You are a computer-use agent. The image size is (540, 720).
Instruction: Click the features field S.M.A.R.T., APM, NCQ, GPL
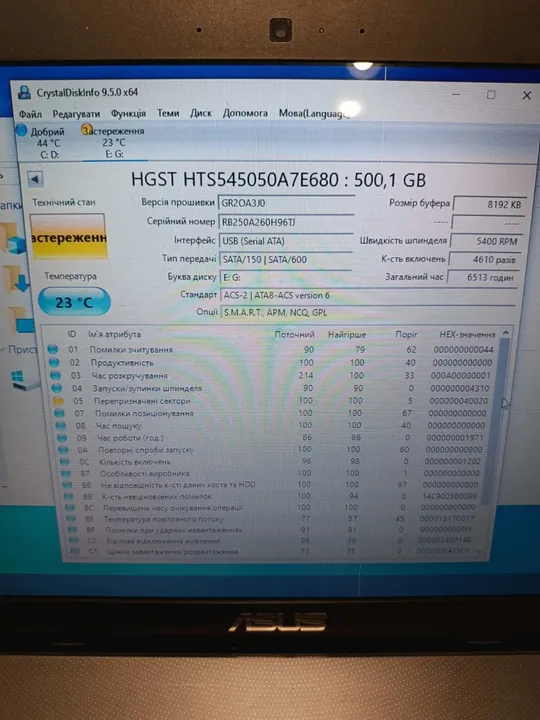(x=368, y=312)
